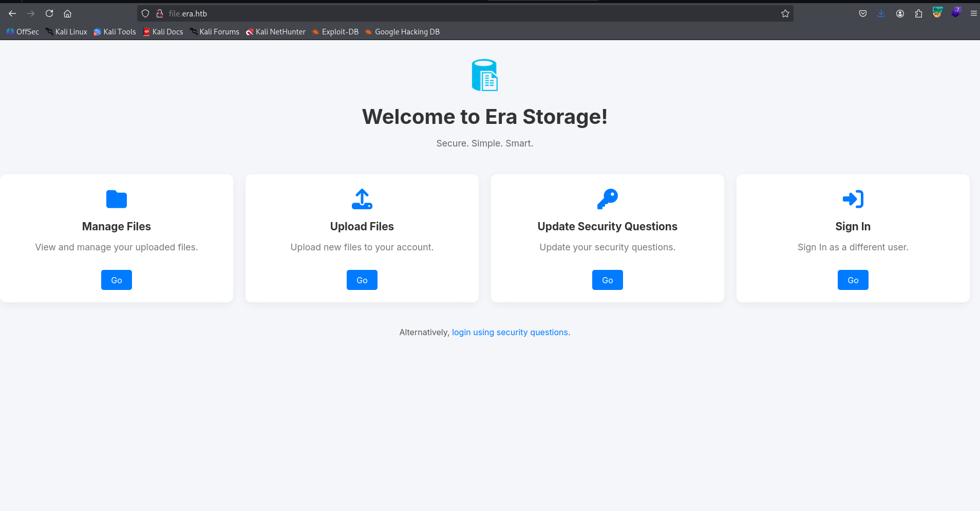Click the Sign In arrow icon
980x511 pixels.
853,199
